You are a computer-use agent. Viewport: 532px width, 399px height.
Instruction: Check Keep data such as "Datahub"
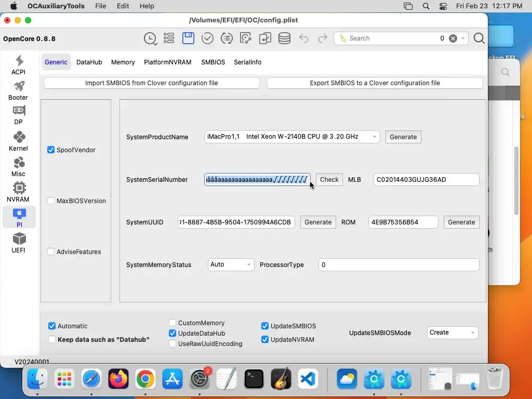point(52,340)
